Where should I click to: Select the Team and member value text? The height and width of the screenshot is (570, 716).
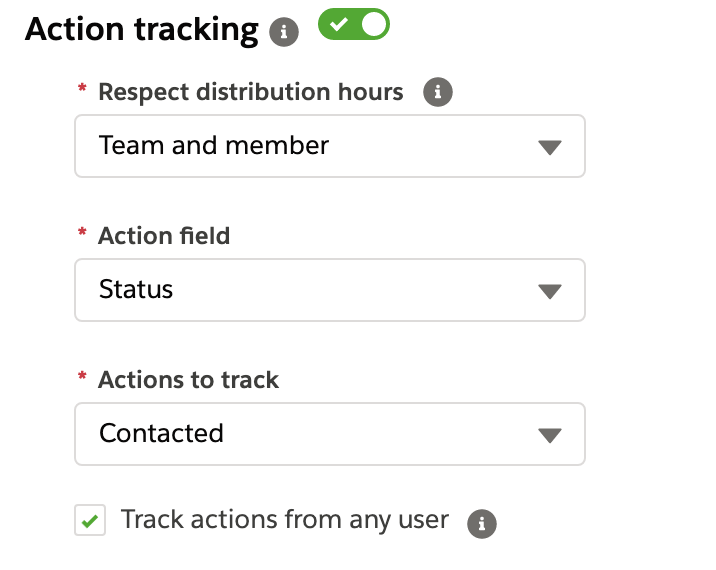click(214, 146)
